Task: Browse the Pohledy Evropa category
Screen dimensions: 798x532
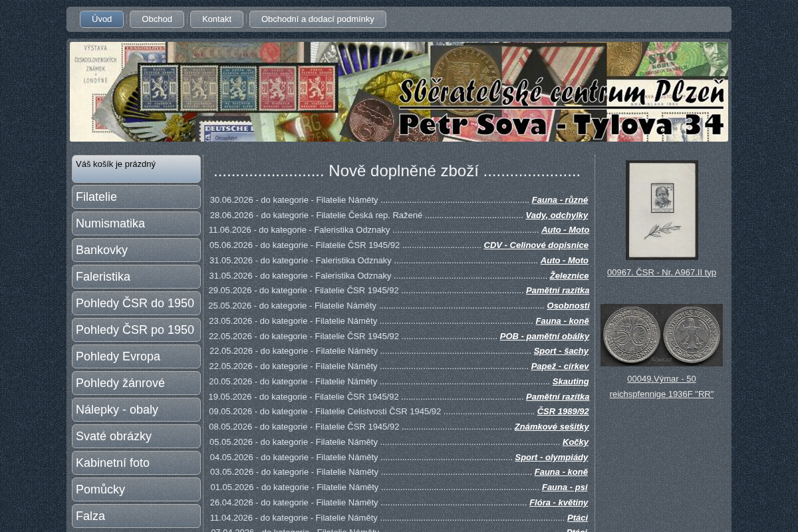Action: [x=136, y=356]
